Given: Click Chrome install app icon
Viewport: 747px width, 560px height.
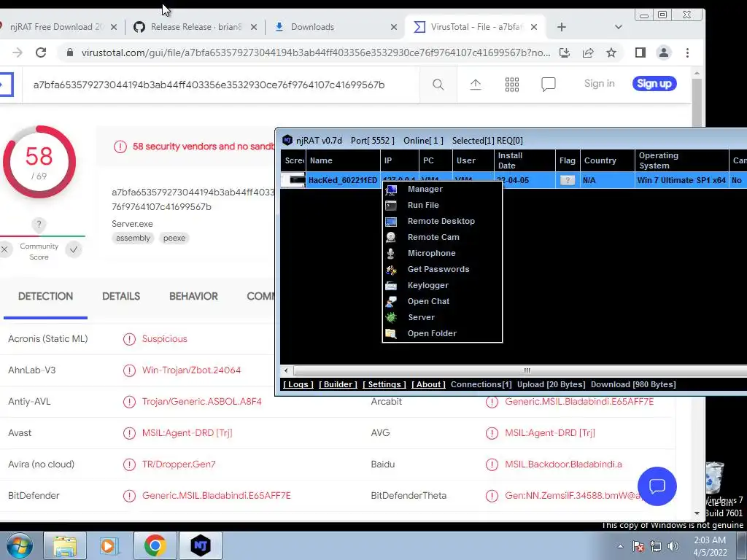Looking at the screenshot, I should point(565,52).
